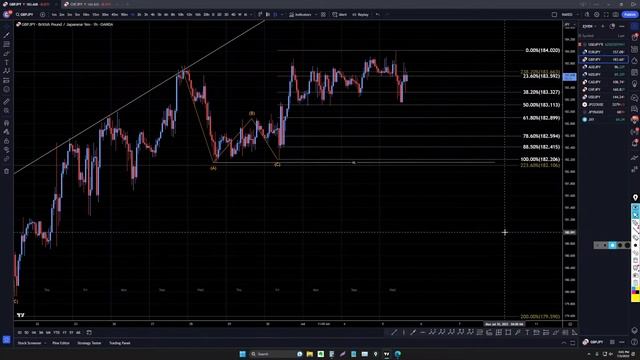
Task: Switch to the GBPJPY browser tab
Action: click(x=29, y=4)
